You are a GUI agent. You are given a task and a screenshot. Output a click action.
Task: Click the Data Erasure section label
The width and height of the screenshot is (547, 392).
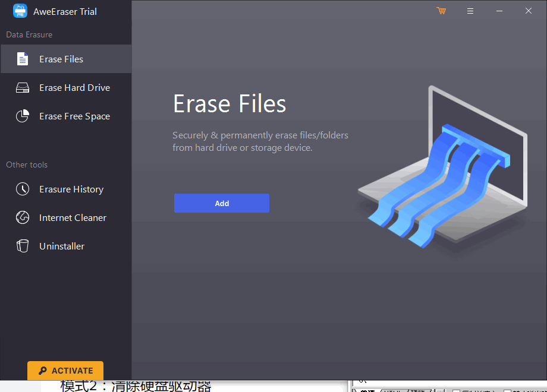point(29,34)
